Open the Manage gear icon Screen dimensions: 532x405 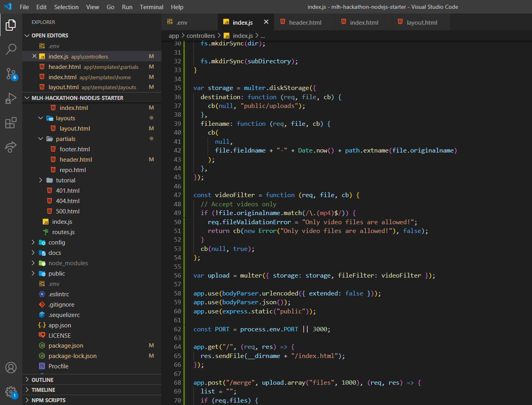11,392
